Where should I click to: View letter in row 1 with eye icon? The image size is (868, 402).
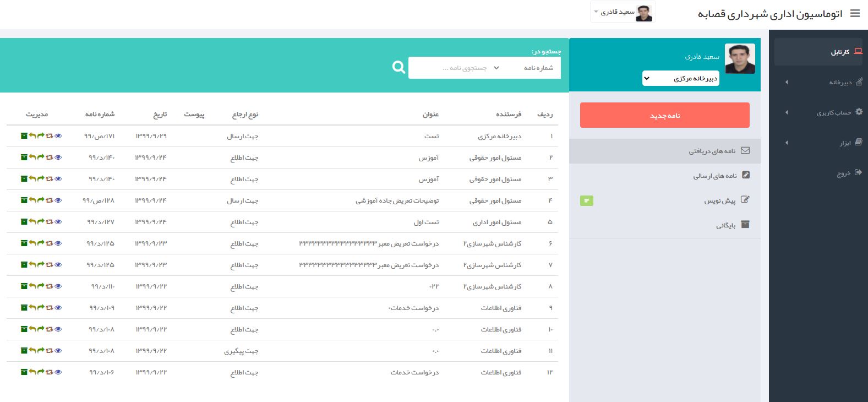58,135
